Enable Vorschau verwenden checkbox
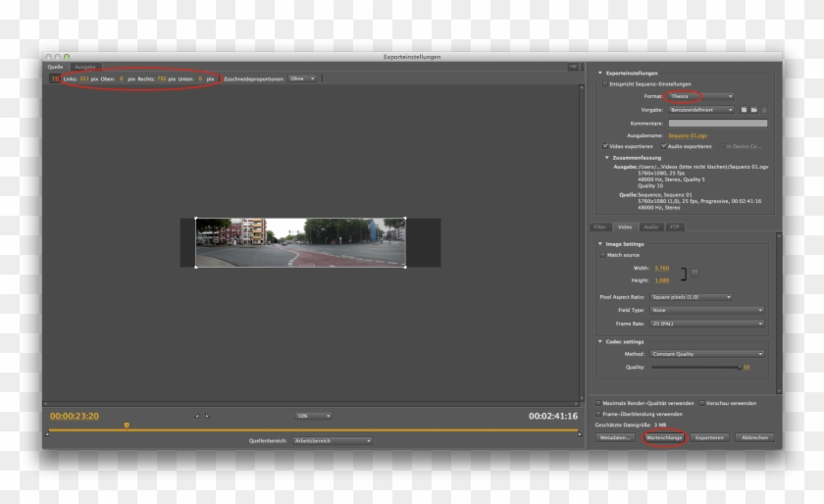The image size is (824, 504). (702, 403)
